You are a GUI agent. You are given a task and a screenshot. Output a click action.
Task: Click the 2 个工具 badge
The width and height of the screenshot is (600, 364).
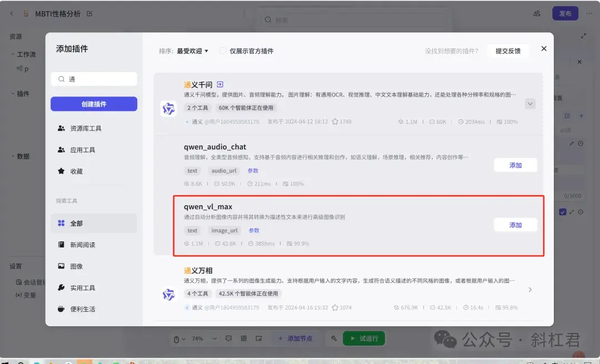[197, 108]
